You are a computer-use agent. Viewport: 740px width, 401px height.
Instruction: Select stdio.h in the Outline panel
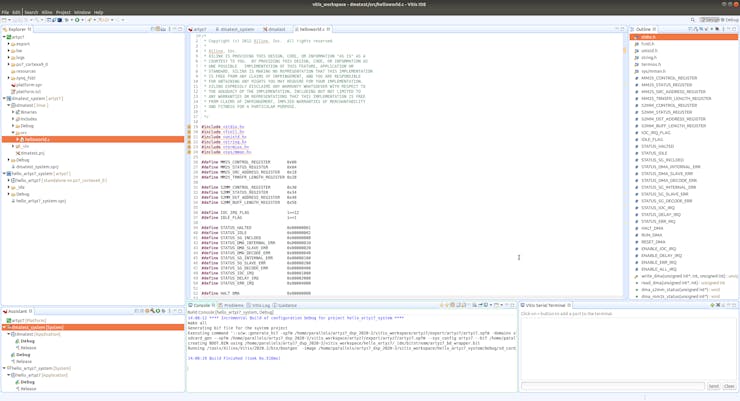click(648, 37)
